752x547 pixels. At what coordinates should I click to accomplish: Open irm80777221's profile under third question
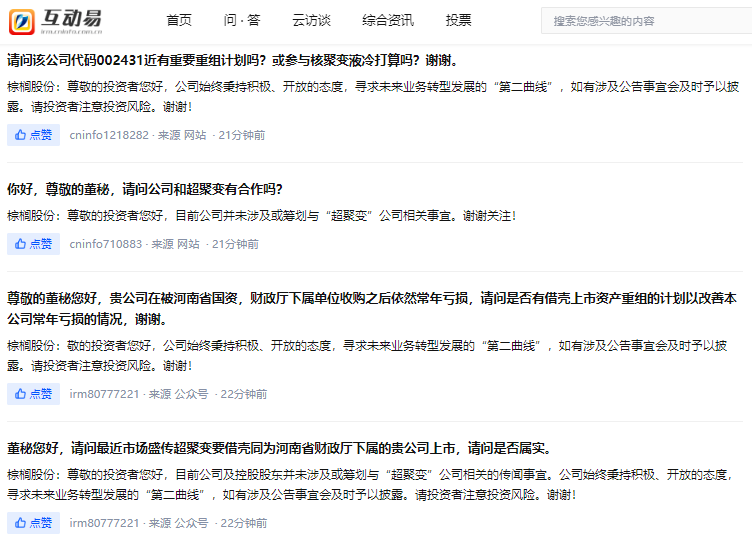click(104, 394)
